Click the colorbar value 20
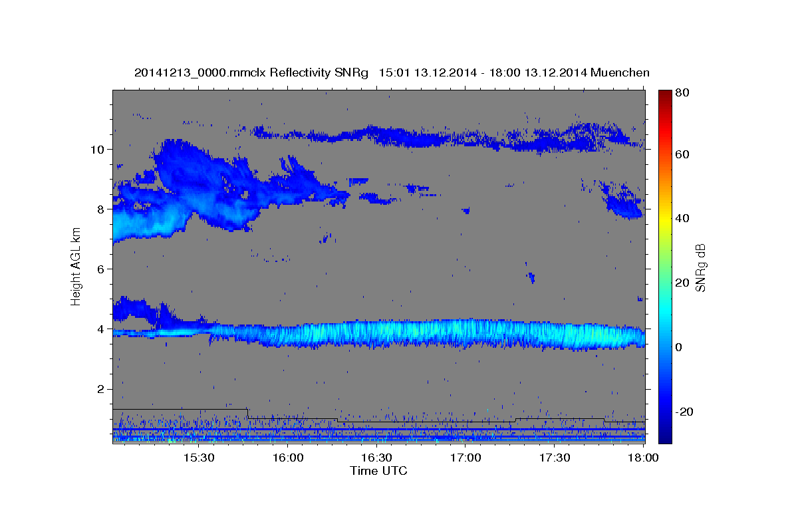 click(x=682, y=283)
